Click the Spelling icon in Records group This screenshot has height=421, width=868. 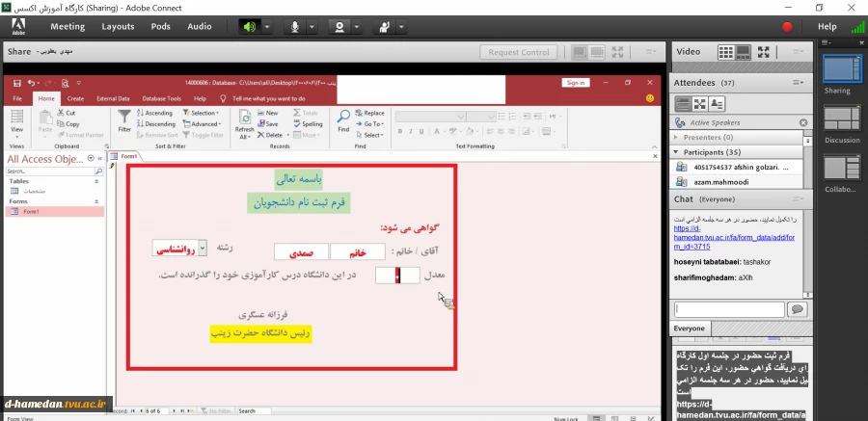pos(308,124)
